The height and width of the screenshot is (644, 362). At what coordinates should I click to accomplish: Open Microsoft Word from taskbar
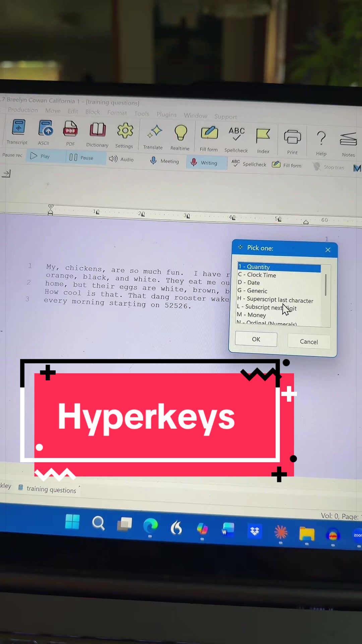pos(228,529)
